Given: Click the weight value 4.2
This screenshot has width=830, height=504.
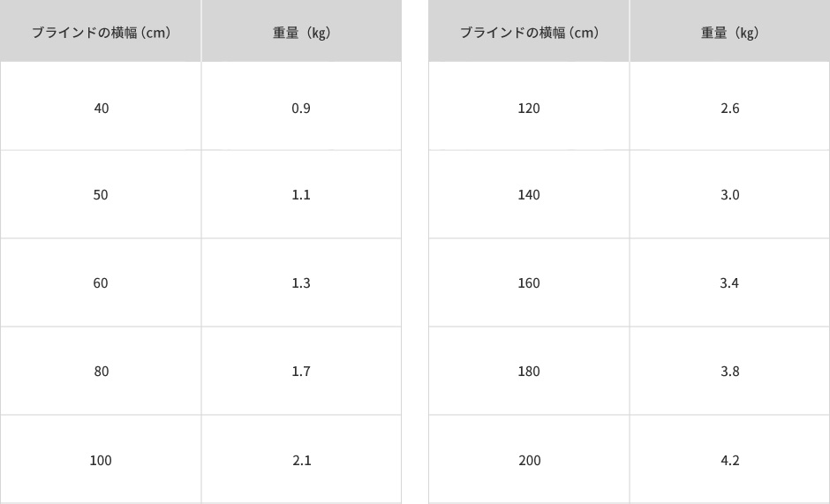Looking at the screenshot, I should coord(730,461).
